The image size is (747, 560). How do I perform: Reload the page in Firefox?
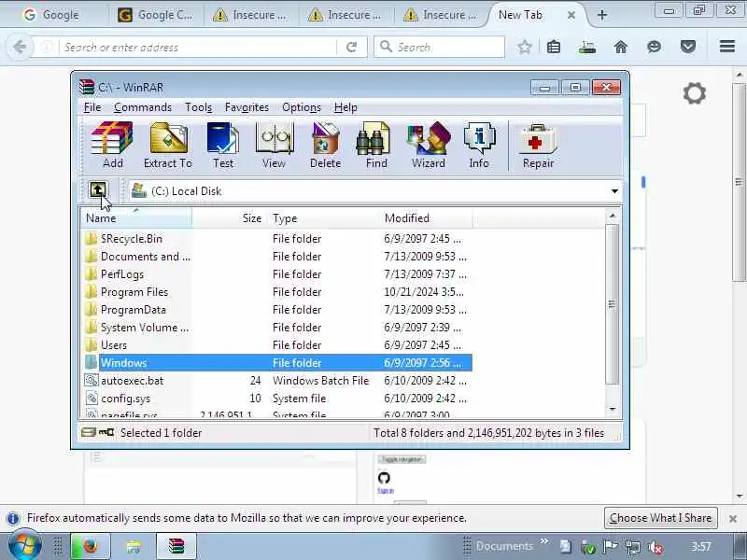[352, 47]
